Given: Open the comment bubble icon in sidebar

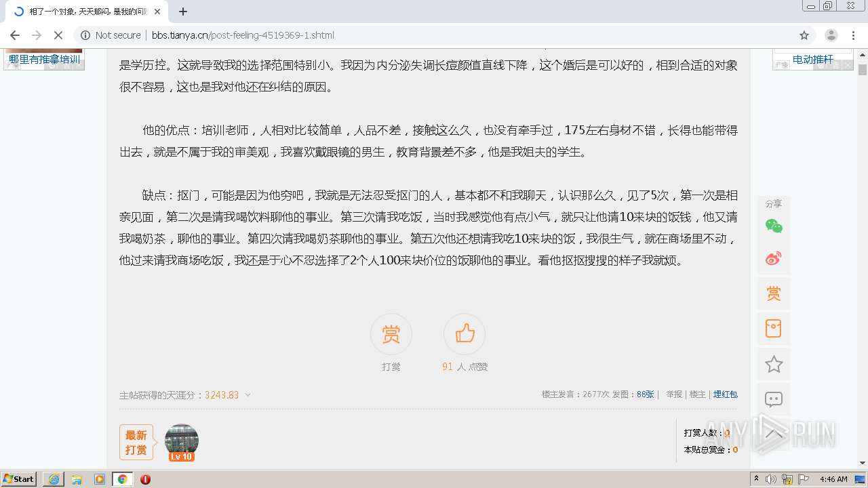Looking at the screenshot, I should point(774,399).
